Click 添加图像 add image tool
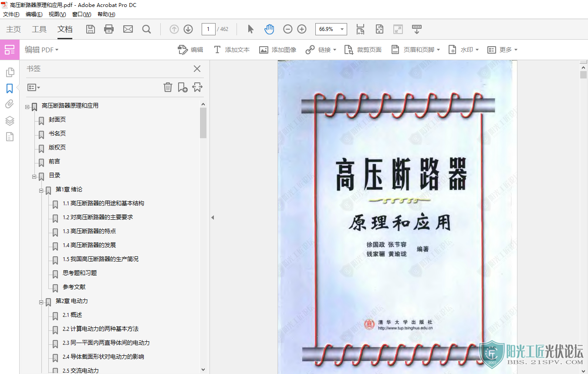Viewport: 588px width, 374px height. (278, 50)
